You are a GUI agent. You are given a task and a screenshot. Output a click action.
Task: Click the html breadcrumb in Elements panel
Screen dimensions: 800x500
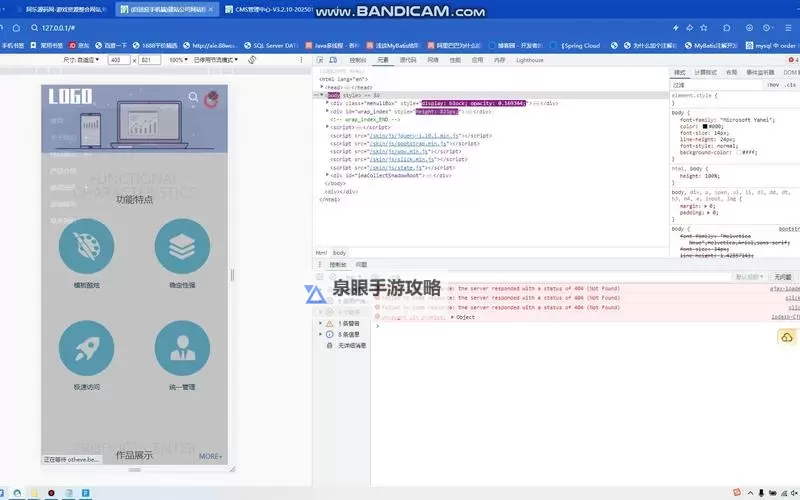click(x=321, y=253)
